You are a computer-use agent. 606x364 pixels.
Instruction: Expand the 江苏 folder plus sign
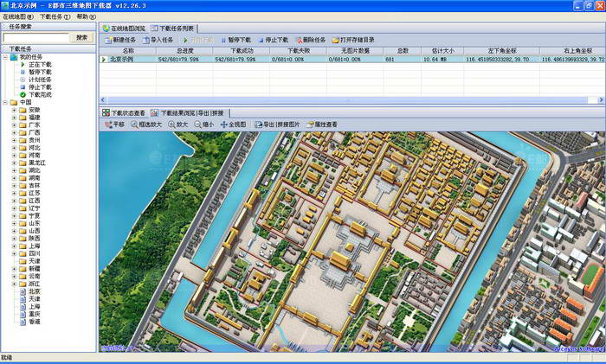pyautogui.click(x=15, y=193)
